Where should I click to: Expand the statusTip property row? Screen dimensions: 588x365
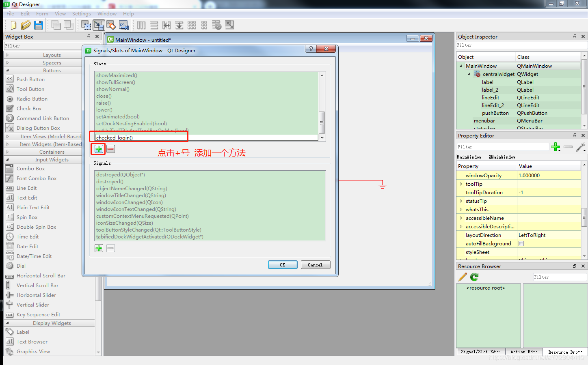pyautogui.click(x=461, y=201)
